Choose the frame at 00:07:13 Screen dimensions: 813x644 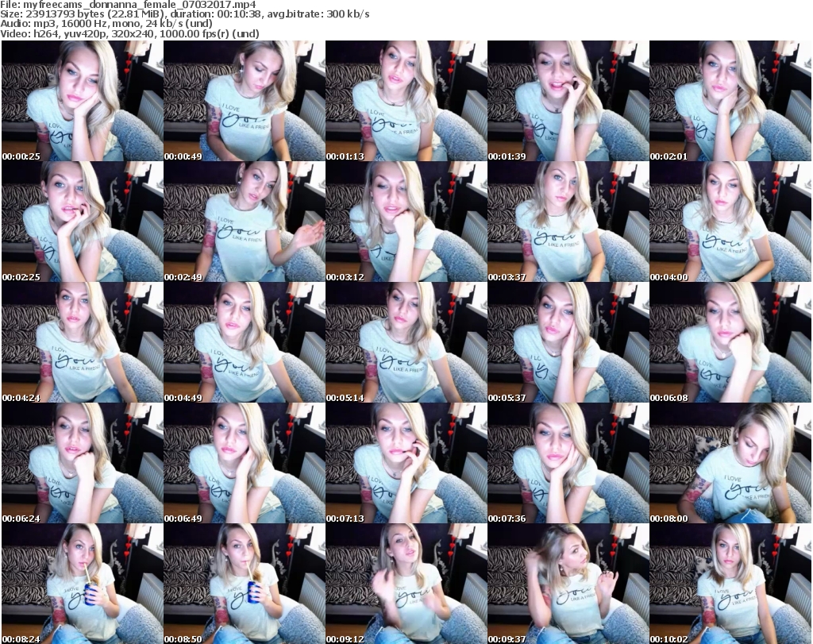pyautogui.click(x=406, y=463)
